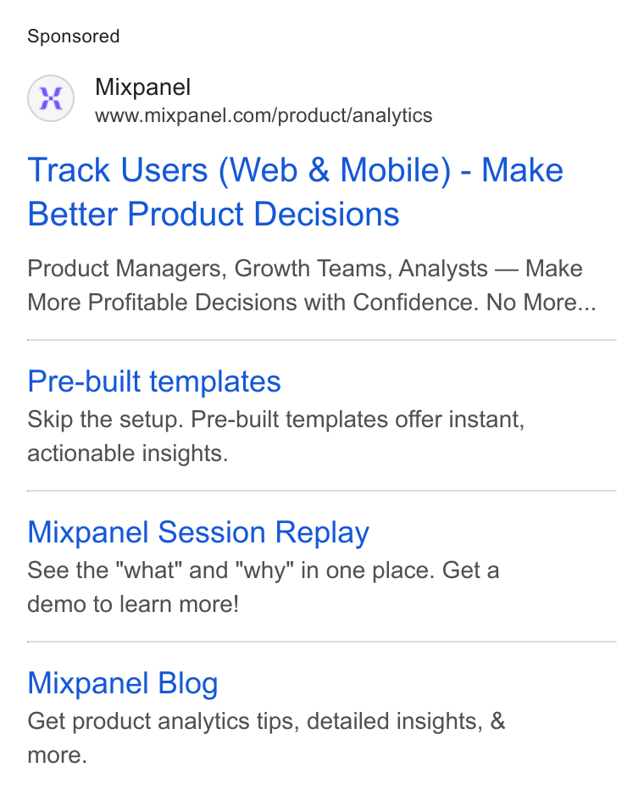Click the Skip the setup description text
The width and height of the screenshot is (644, 812).
(x=276, y=420)
